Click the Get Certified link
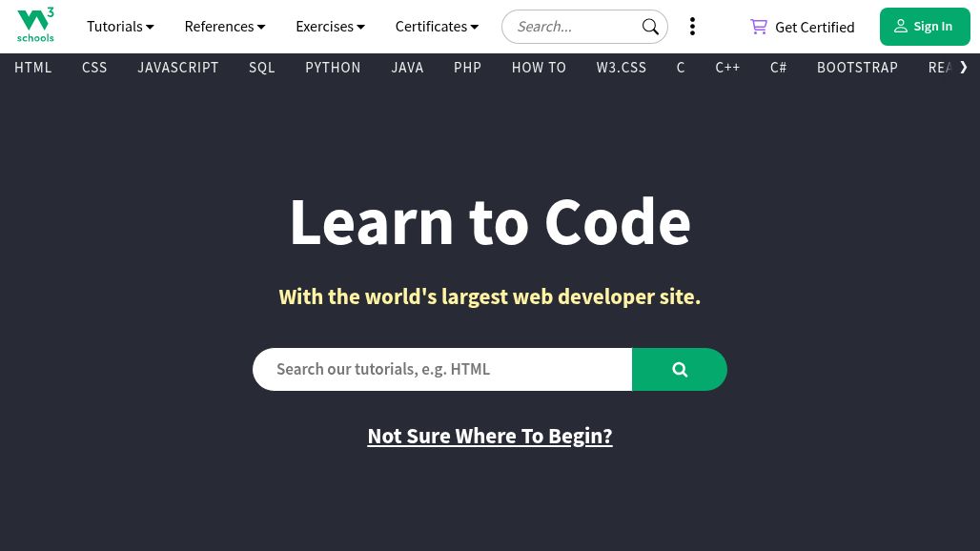 tap(803, 27)
